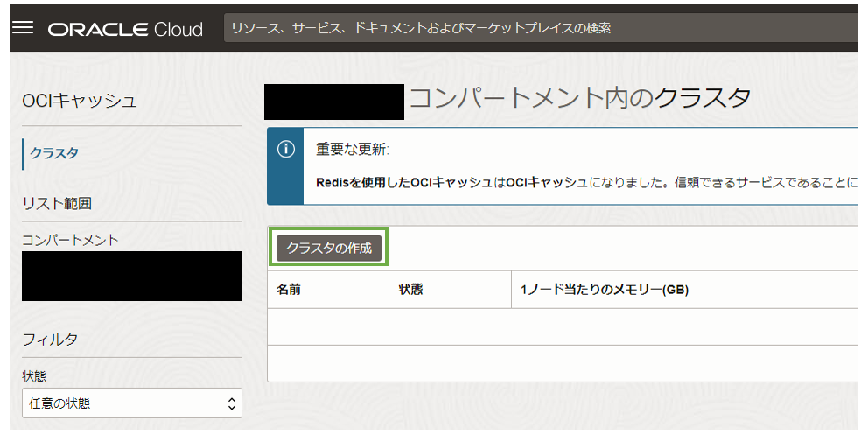Viewport: 868px width, 435px height.
Task: Click the 1ノード当たりのメモリー(GB) column header
Action: 604,290
